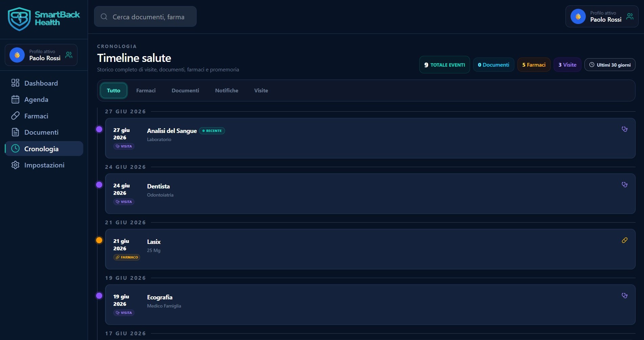Click the Agenda calendar icon
644x340 pixels.
[x=15, y=99]
